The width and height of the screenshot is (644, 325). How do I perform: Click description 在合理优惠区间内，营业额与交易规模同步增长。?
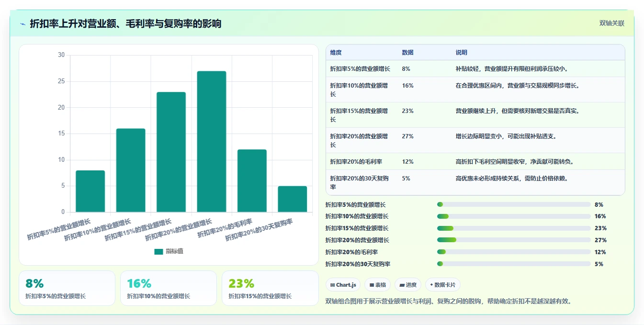tap(518, 86)
